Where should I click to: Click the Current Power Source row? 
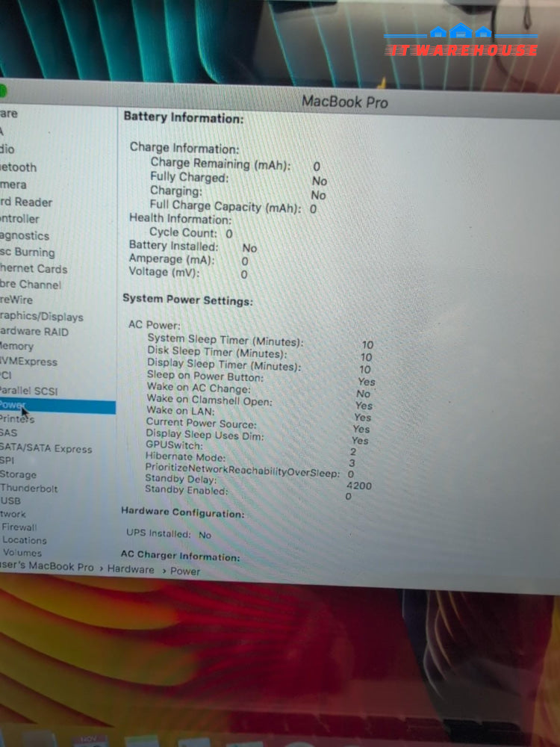258,426
